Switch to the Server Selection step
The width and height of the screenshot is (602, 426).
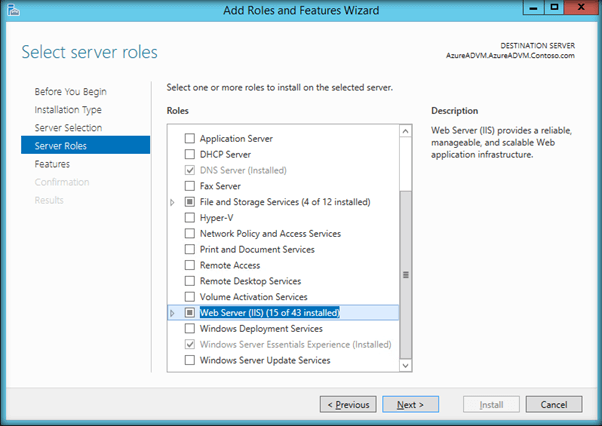(x=68, y=128)
